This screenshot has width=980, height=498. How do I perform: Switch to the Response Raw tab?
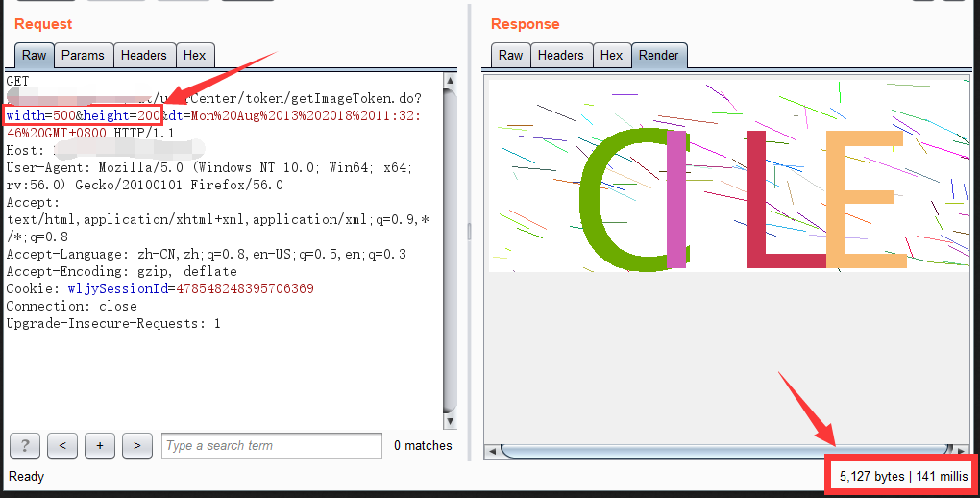pos(510,56)
